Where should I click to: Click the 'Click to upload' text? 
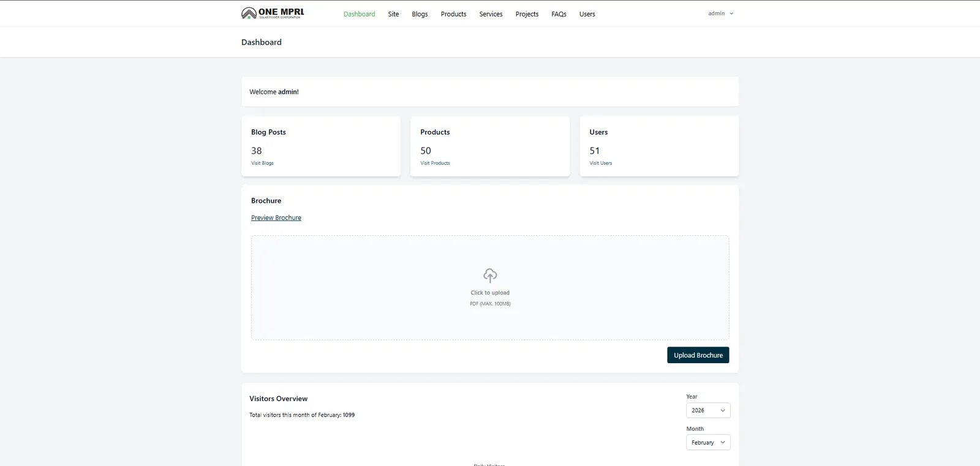pos(490,293)
